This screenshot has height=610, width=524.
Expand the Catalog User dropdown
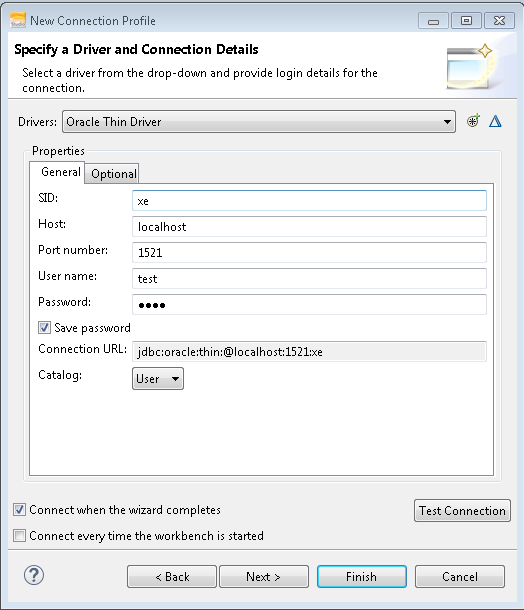[158, 379]
